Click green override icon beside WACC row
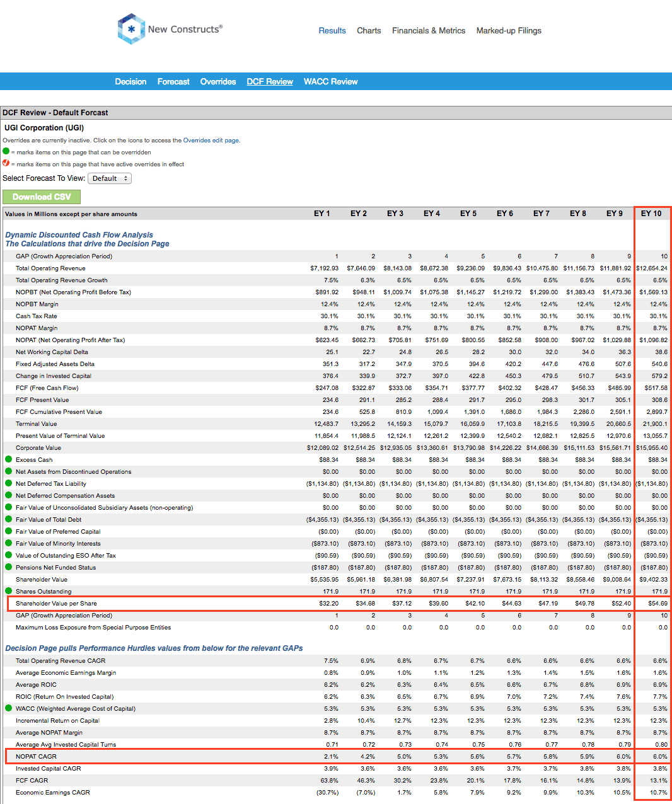The image size is (672, 804). point(9,708)
